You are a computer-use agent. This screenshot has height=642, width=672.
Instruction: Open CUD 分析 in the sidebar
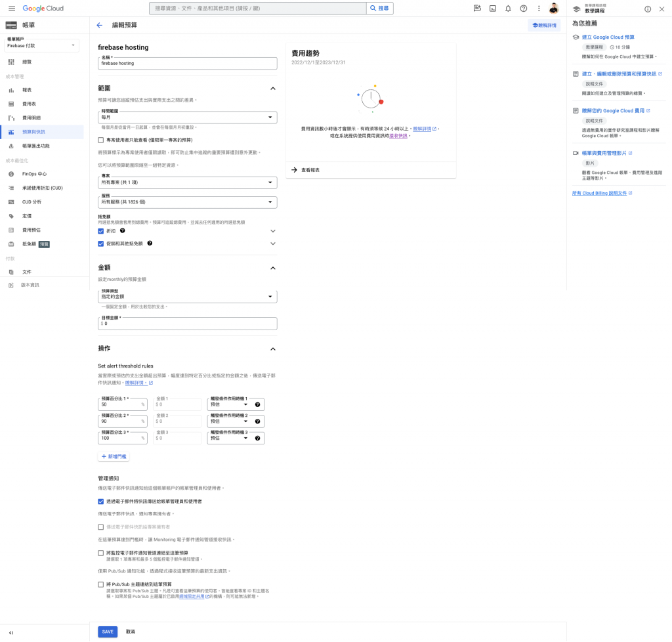point(42,202)
